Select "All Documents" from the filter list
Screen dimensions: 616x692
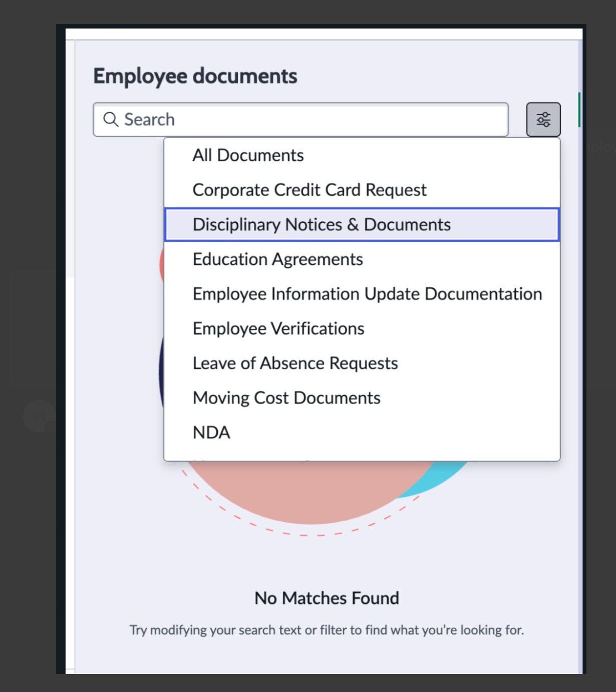point(248,155)
